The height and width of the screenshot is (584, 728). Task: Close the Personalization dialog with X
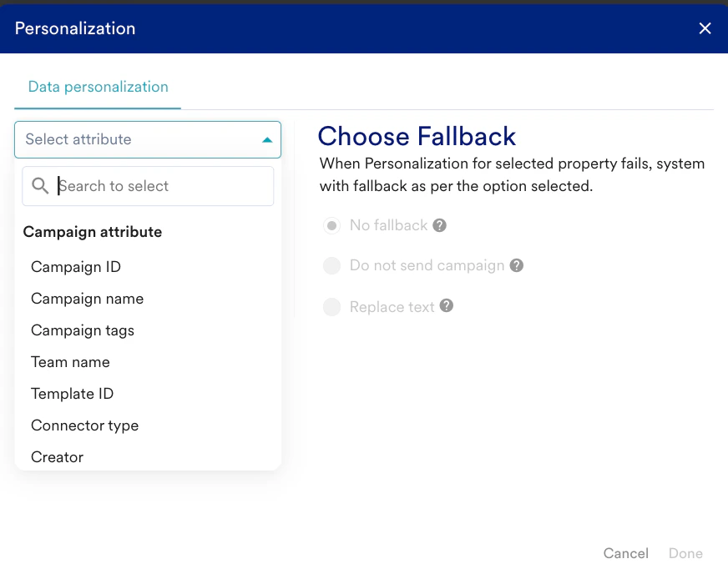pyautogui.click(x=705, y=28)
